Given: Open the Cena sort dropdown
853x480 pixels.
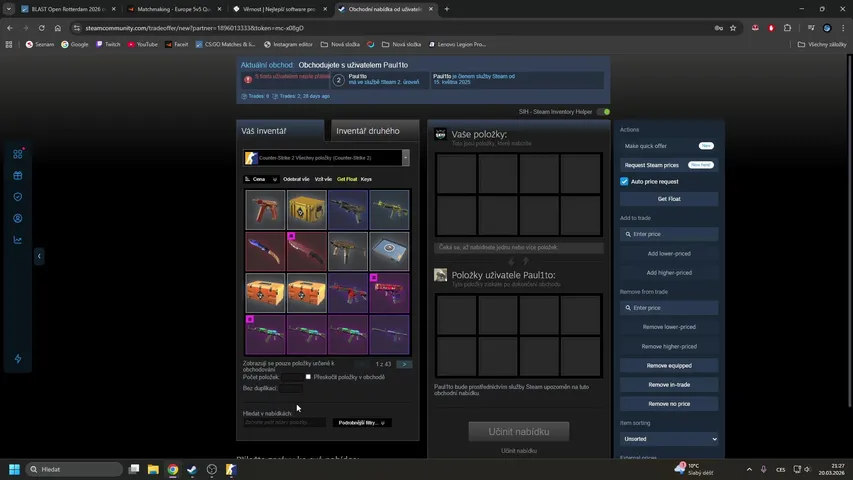Looking at the screenshot, I should tap(261, 179).
